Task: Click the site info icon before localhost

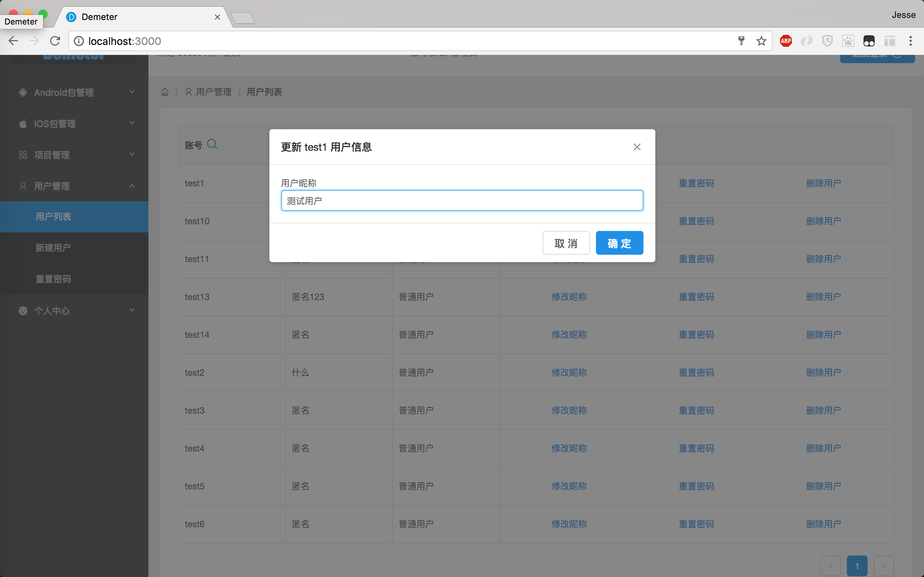Action: coord(79,41)
